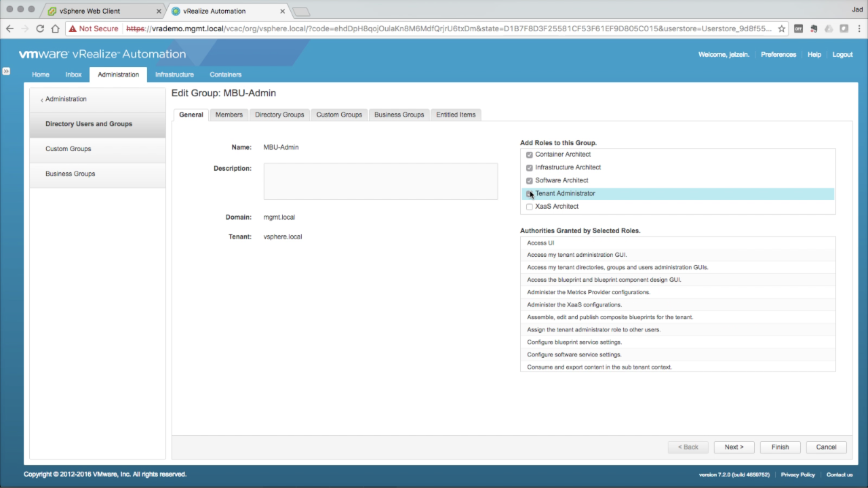Click 'Administer the XaaS configurations.' row
868x488 pixels.
(x=678, y=305)
